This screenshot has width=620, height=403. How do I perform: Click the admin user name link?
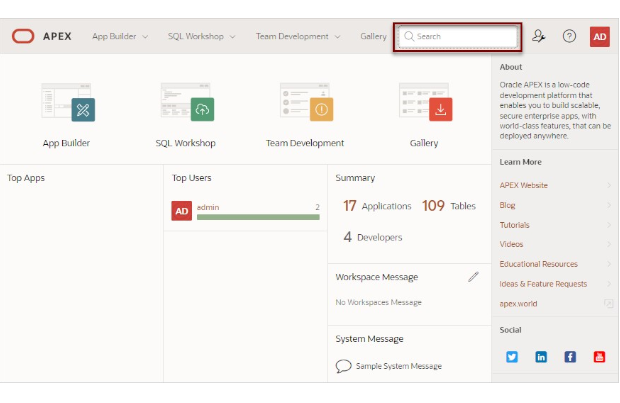[x=208, y=207]
